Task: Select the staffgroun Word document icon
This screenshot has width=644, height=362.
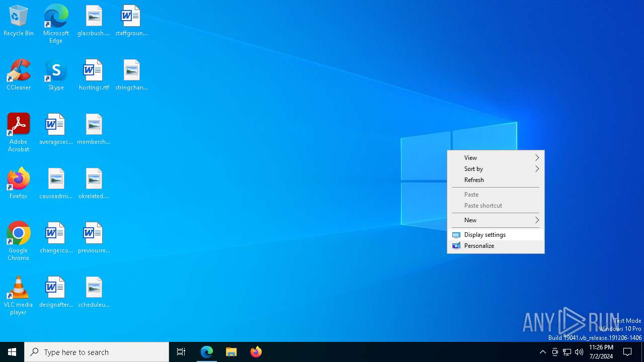Action: point(131,21)
